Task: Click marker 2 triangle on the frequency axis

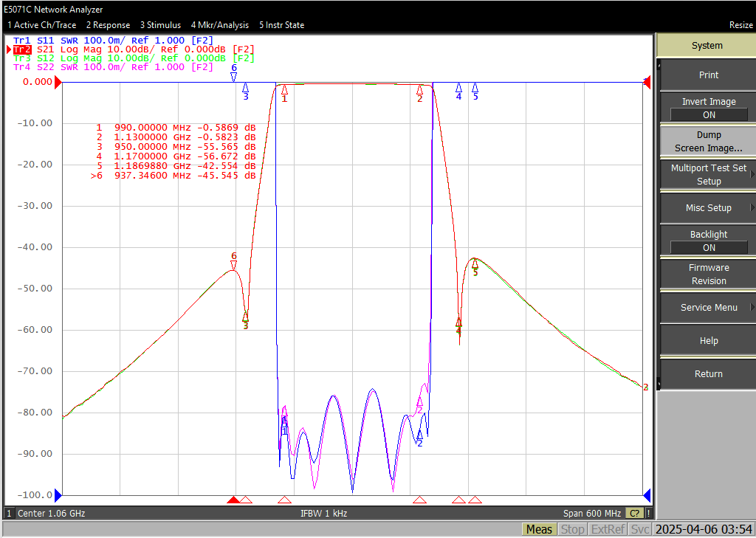Action: tap(419, 500)
